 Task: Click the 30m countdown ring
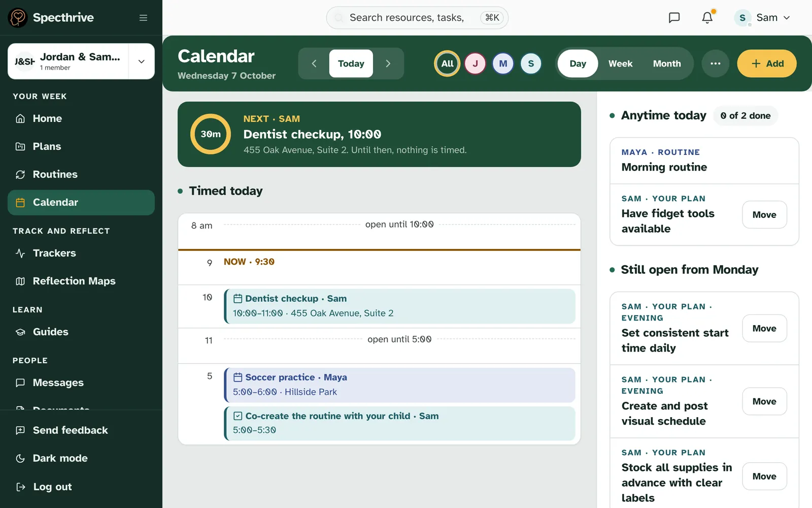click(x=211, y=134)
